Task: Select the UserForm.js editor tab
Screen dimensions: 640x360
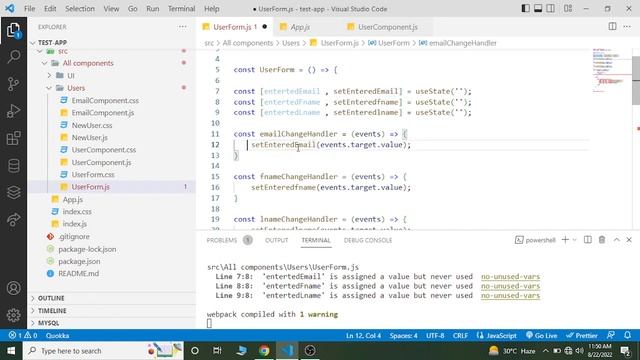Action: (x=235, y=27)
